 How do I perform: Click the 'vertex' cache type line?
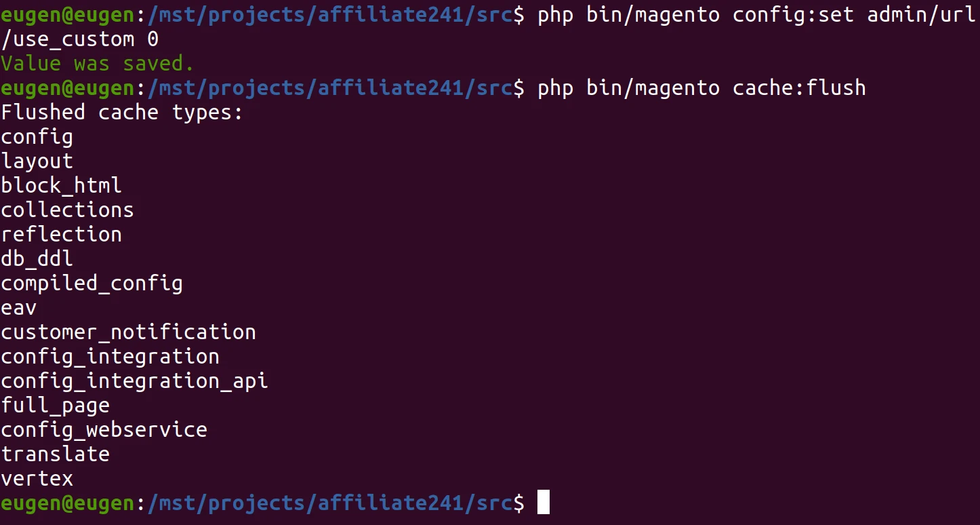click(x=37, y=479)
